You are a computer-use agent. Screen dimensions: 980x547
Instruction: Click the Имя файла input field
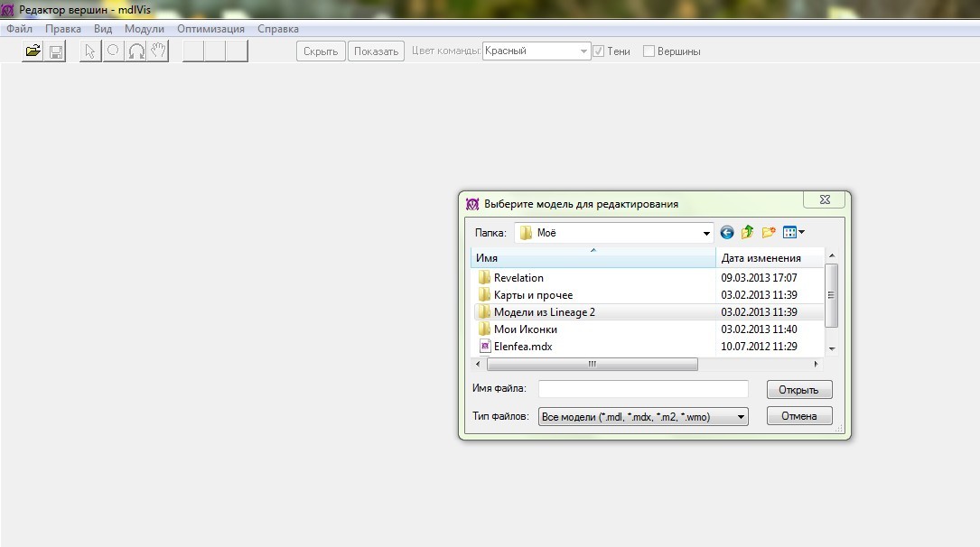[643, 388]
